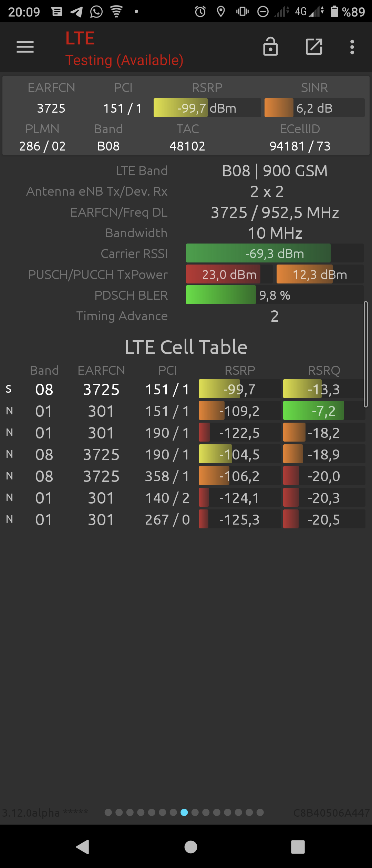Open the hamburger navigation menu
Screen dimensions: 372x868
coord(25,47)
